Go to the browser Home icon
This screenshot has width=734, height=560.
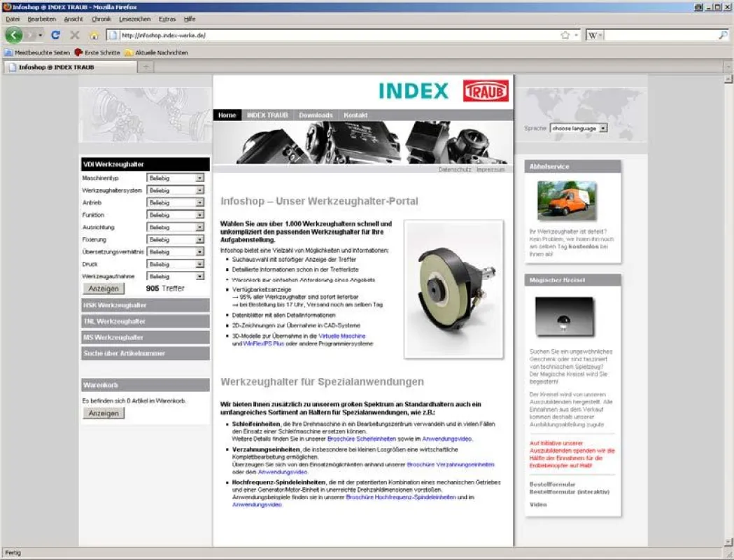pos(94,36)
